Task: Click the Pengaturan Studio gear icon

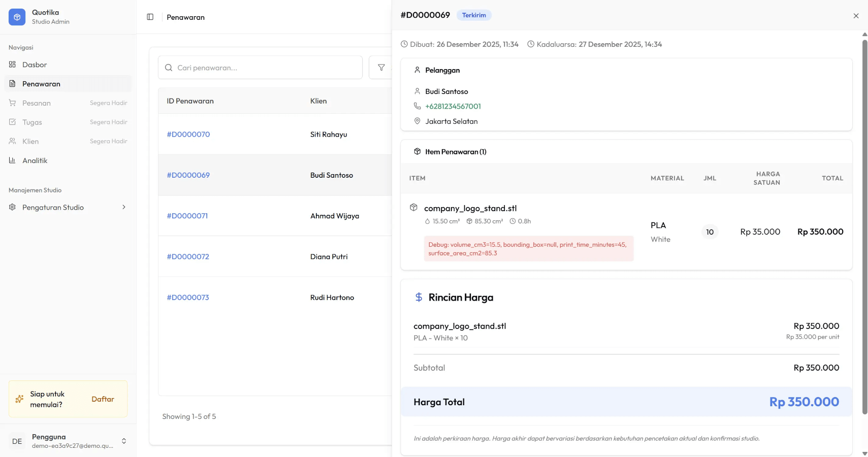Action: (13, 207)
